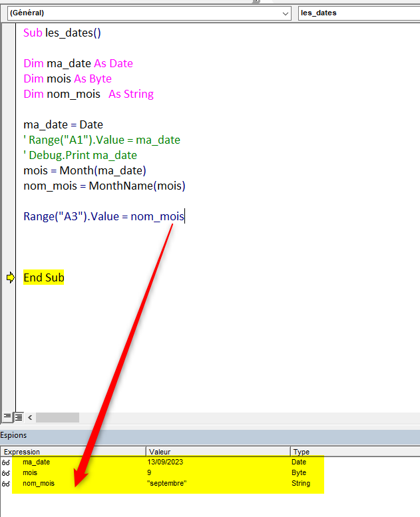Viewport: 420px width, 517px height.
Task: Click the line ma_date = Date
Action: point(63,124)
